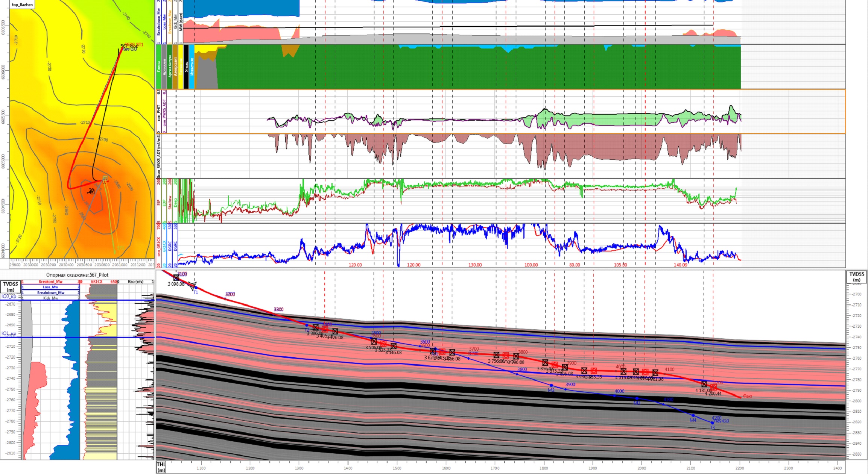Select the -2730 depth tick in the pilot panel

coord(11,368)
